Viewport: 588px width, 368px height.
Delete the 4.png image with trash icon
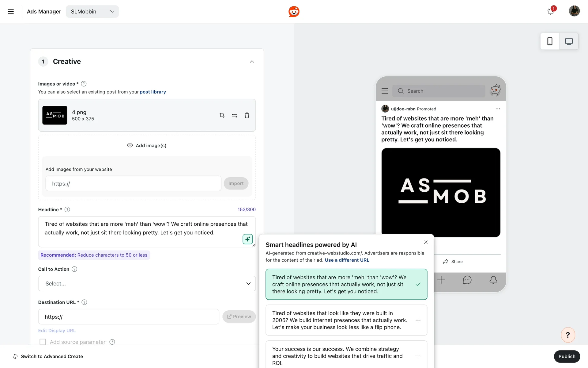click(x=247, y=115)
